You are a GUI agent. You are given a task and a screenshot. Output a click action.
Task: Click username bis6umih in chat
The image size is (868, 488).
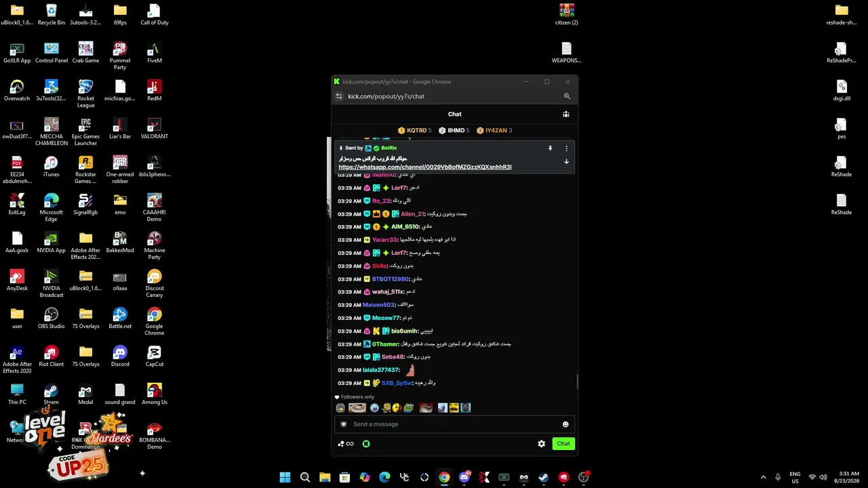tap(404, 331)
